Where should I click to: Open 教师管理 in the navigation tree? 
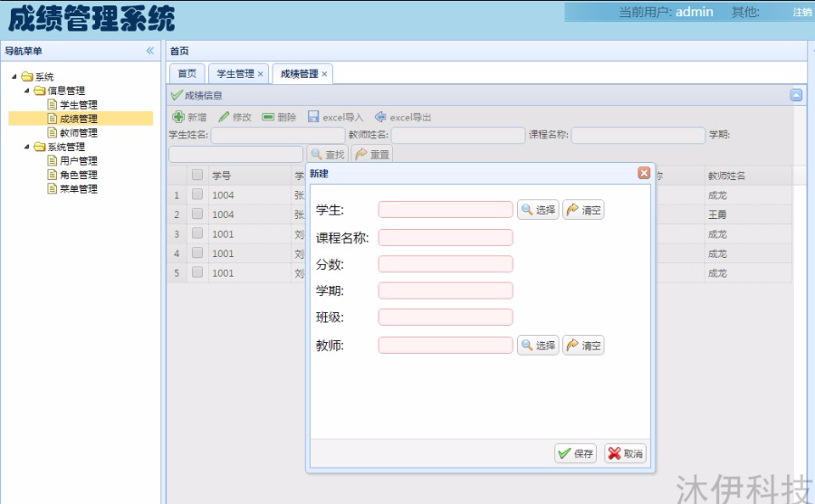79,132
